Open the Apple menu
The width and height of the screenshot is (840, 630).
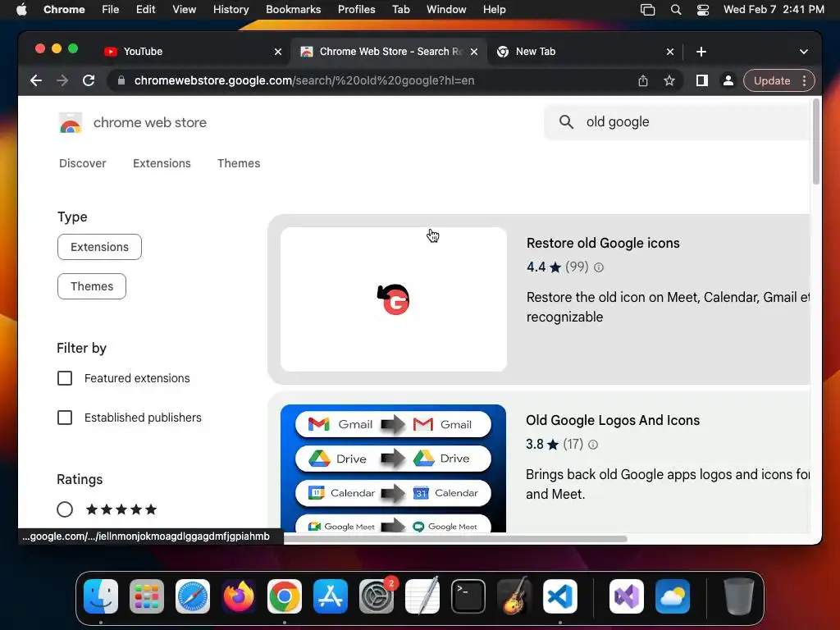(x=21, y=10)
